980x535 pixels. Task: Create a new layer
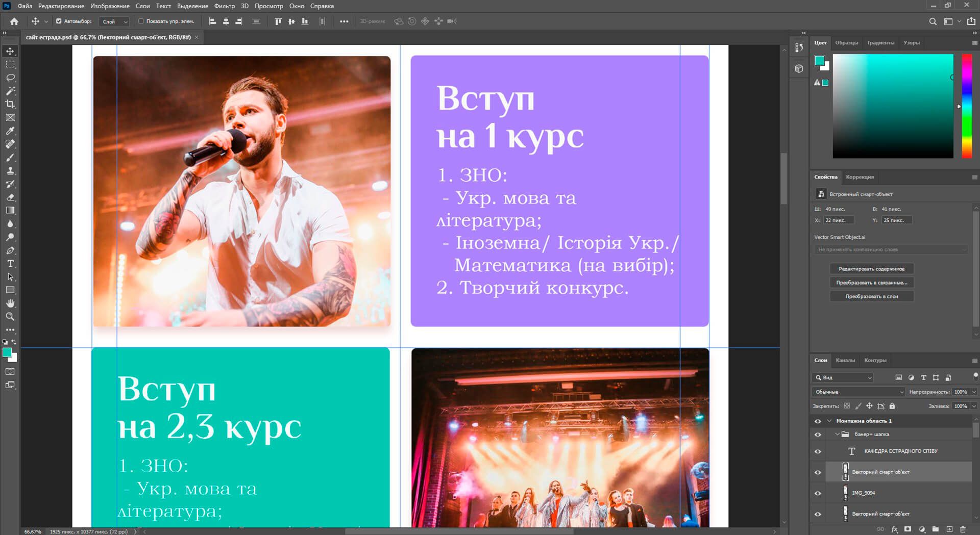949,529
